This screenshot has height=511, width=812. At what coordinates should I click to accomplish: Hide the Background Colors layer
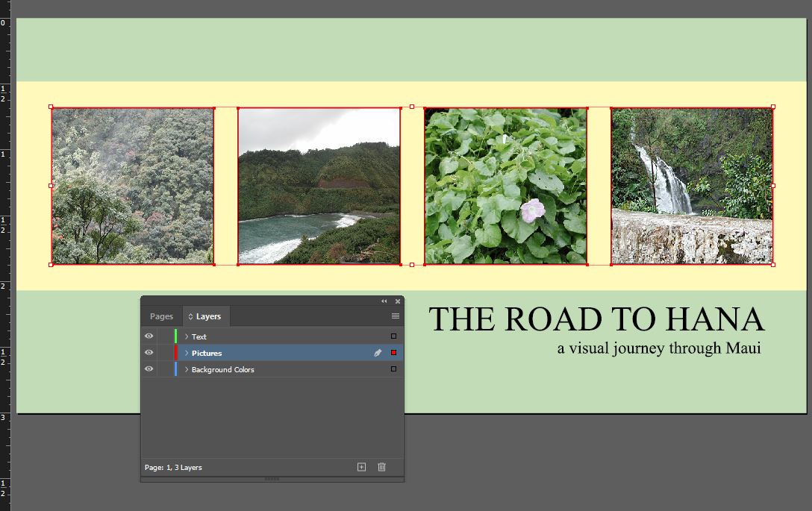point(149,369)
